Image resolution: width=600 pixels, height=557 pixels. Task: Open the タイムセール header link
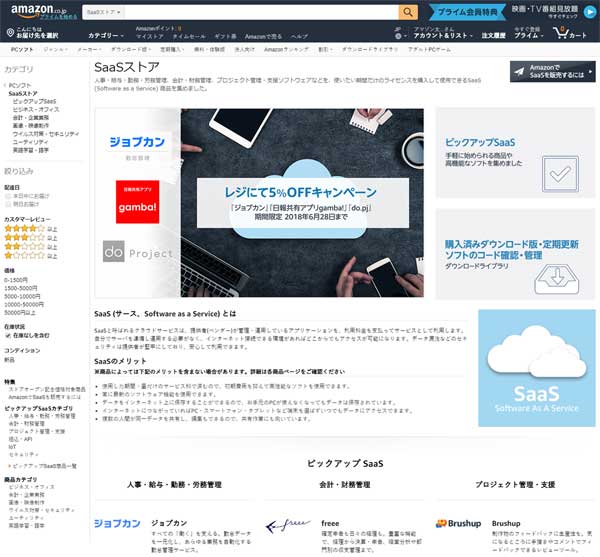tap(189, 36)
